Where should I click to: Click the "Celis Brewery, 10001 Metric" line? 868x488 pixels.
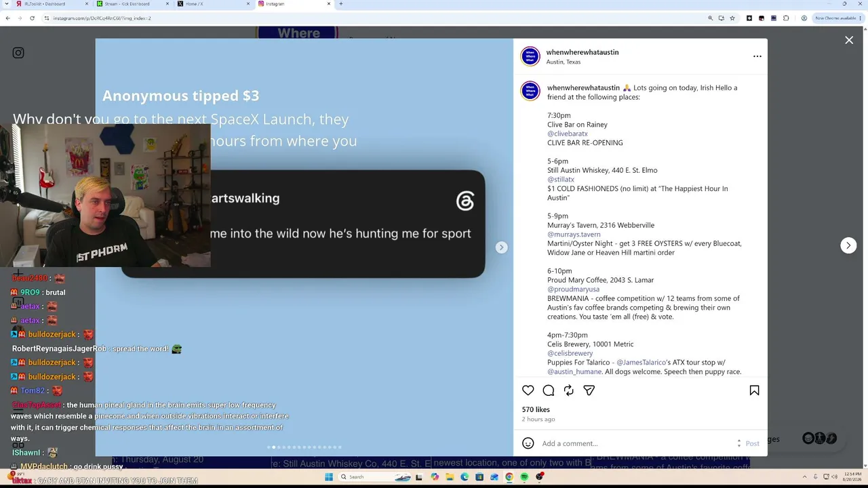591,344
